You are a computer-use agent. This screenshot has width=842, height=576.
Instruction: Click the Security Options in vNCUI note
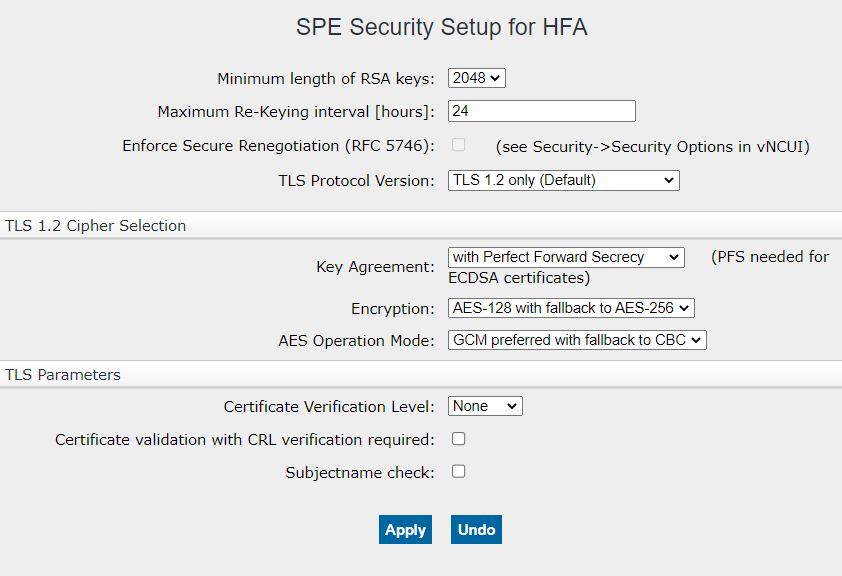click(x=652, y=147)
